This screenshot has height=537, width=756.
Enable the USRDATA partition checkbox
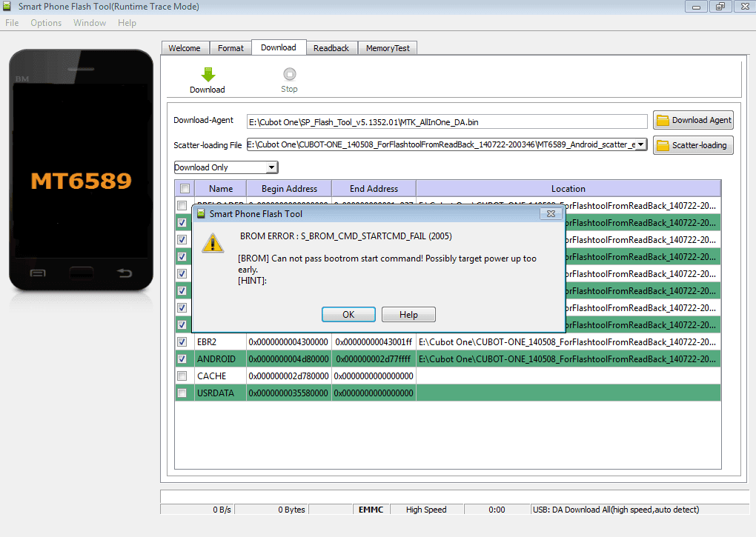click(x=182, y=393)
